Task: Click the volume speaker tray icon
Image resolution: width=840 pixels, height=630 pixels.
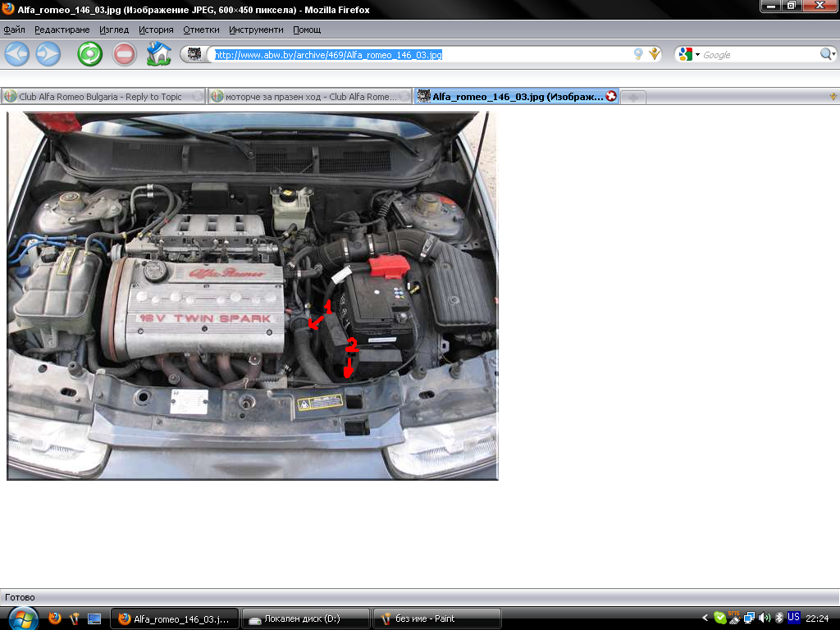Action: 765,618
